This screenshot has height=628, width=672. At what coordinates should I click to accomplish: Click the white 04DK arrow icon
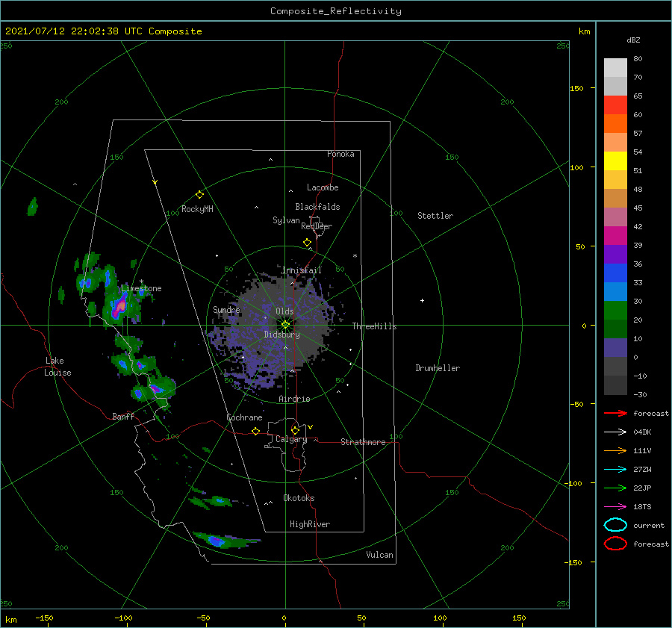615,432
